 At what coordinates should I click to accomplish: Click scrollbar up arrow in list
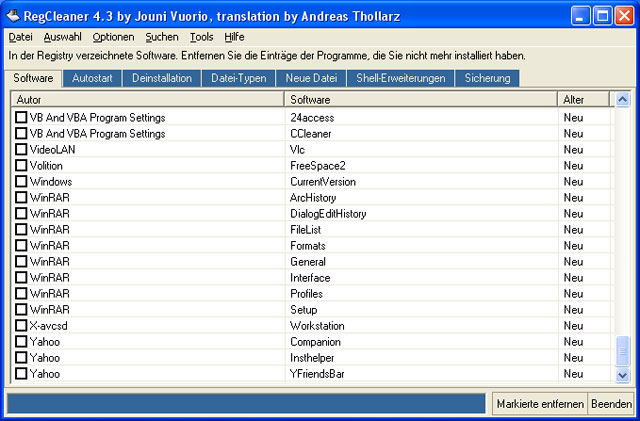click(x=623, y=100)
